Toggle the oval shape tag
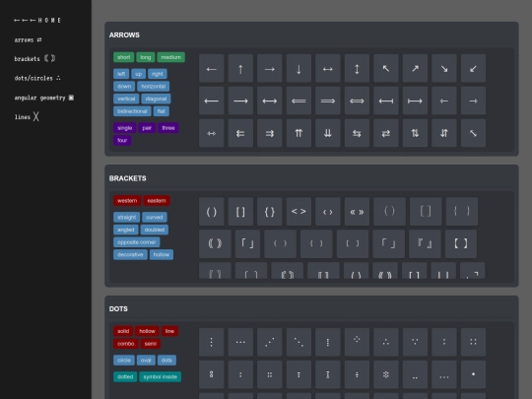Viewport: 532px width, 399px height. [146, 361]
